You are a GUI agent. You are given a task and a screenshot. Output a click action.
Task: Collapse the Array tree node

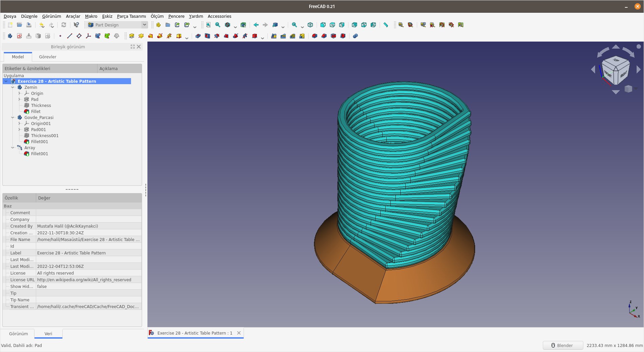13,148
